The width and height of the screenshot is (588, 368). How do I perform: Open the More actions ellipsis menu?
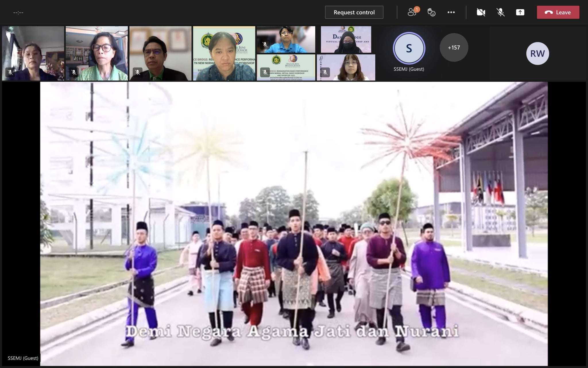[451, 12]
